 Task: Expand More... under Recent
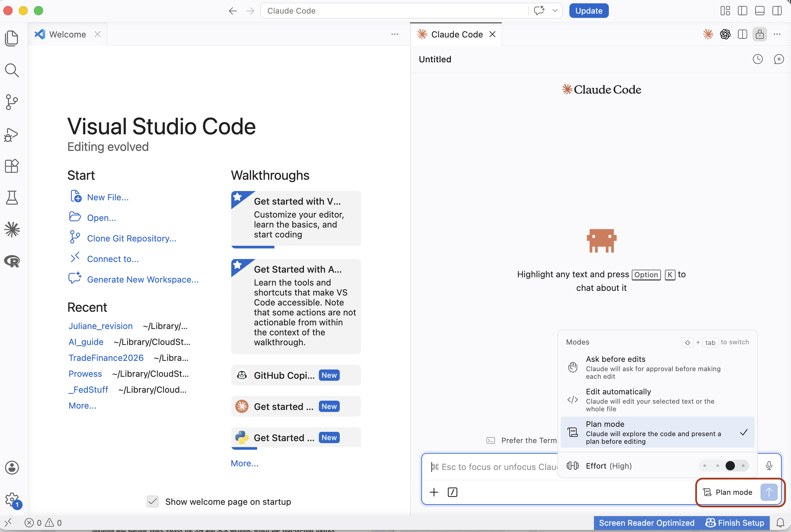pyautogui.click(x=83, y=406)
